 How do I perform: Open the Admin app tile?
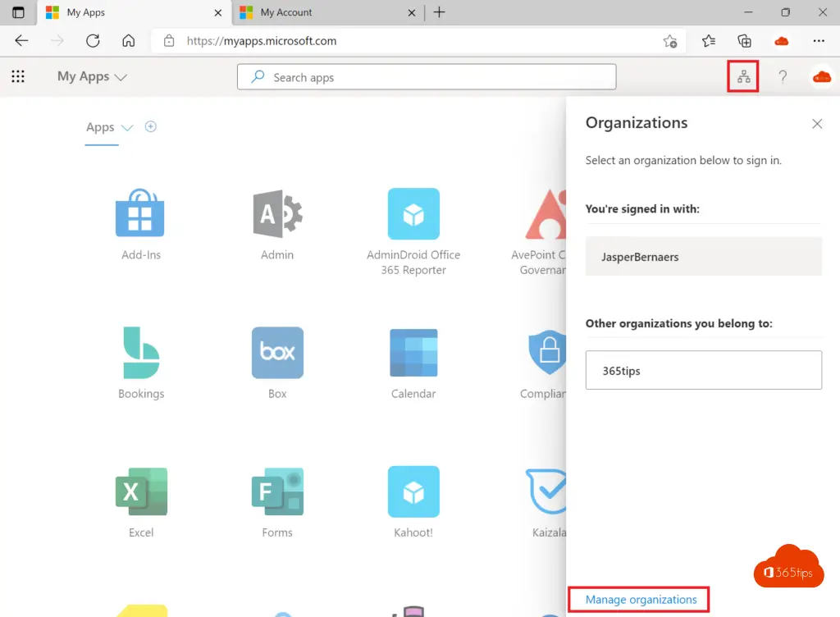click(x=277, y=224)
